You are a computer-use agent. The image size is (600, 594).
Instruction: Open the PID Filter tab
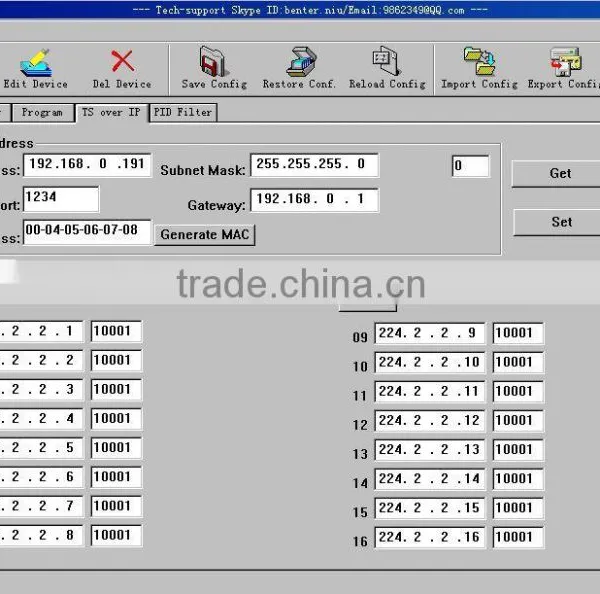click(183, 113)
